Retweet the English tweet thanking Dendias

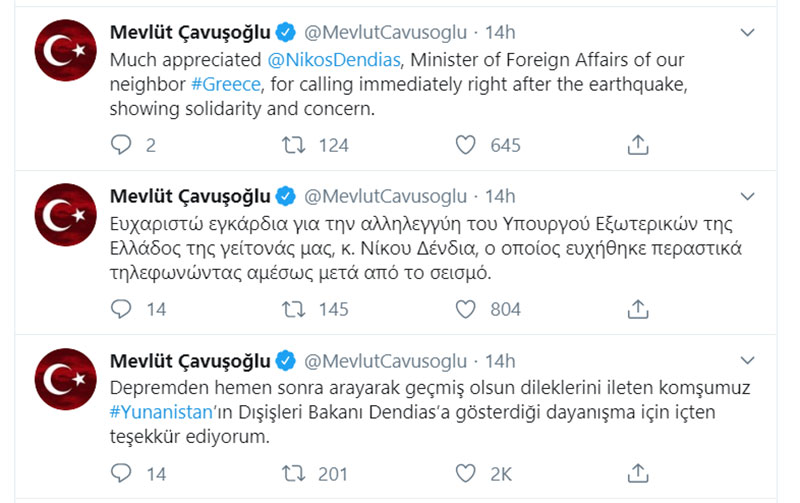pyautogui.click(x=294, y=145)
